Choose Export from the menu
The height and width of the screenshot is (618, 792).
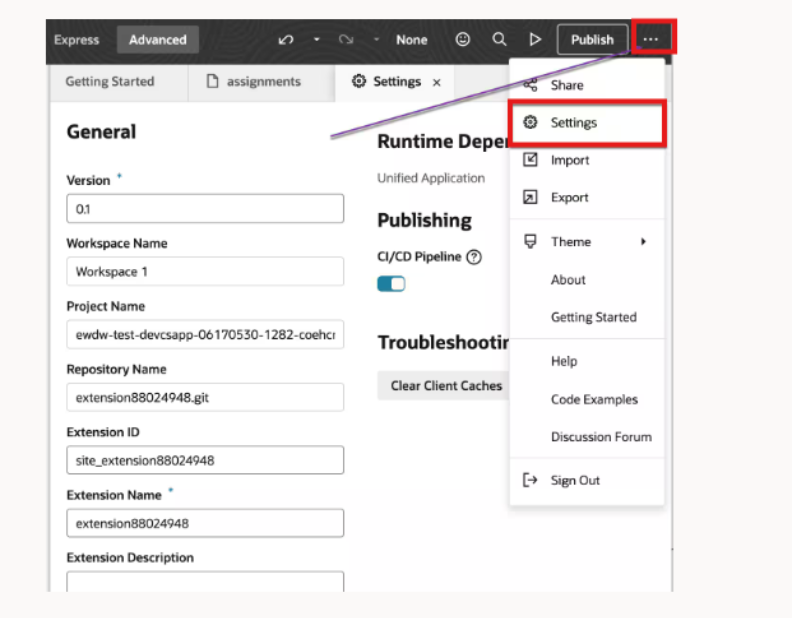coord(587,197)
